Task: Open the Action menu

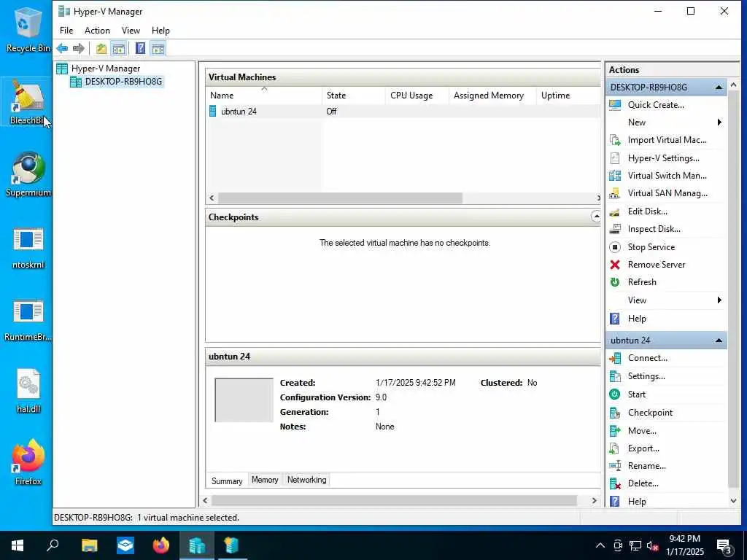Action: click(x=97, y=31)
